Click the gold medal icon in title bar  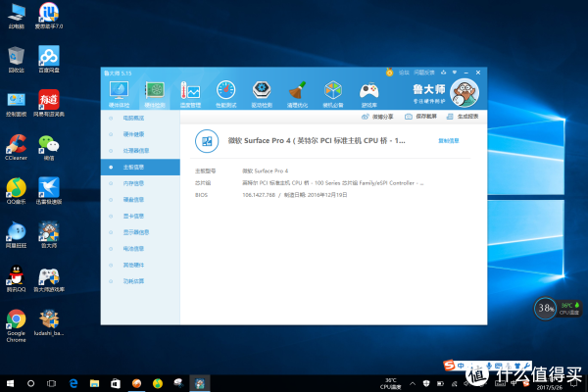390,72
